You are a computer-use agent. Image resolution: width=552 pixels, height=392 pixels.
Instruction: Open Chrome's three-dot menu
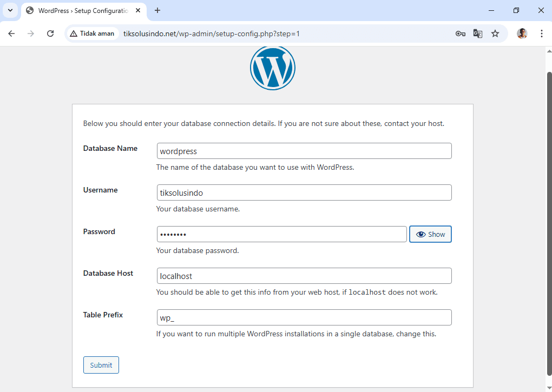pos(541,34)
